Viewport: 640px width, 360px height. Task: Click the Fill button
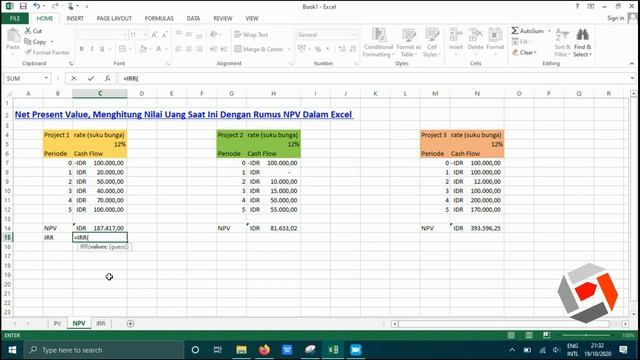pos(521,42)
